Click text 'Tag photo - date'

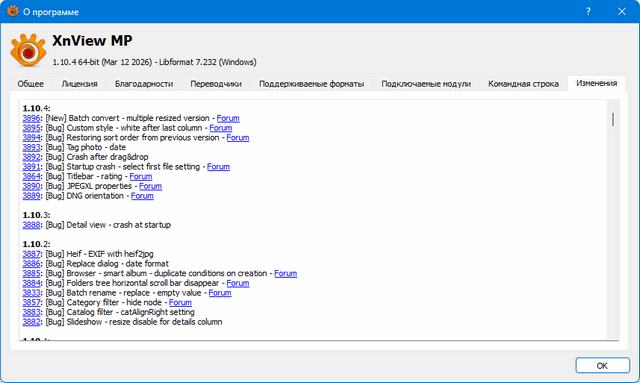(96, 147)
